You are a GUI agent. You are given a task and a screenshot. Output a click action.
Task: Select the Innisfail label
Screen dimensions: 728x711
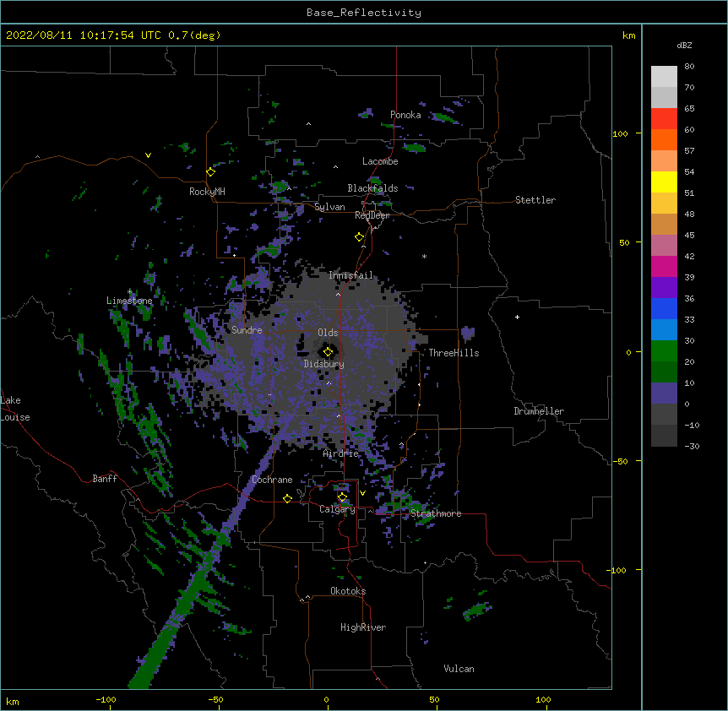pyautogui.click(x=350, y=275)
